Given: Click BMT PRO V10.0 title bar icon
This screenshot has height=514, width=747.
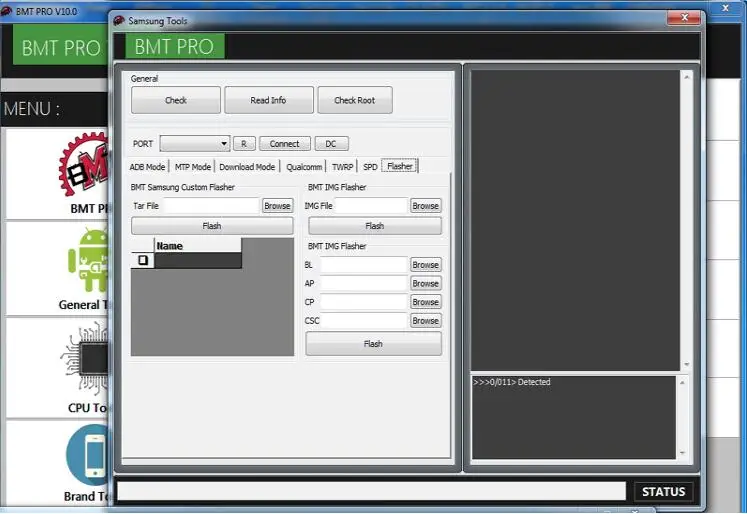Looking at the screenshot, I should click(6, 11).
